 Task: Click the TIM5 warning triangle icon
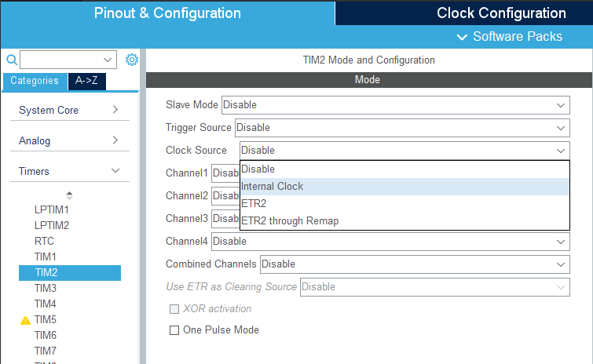coord(25,321)
